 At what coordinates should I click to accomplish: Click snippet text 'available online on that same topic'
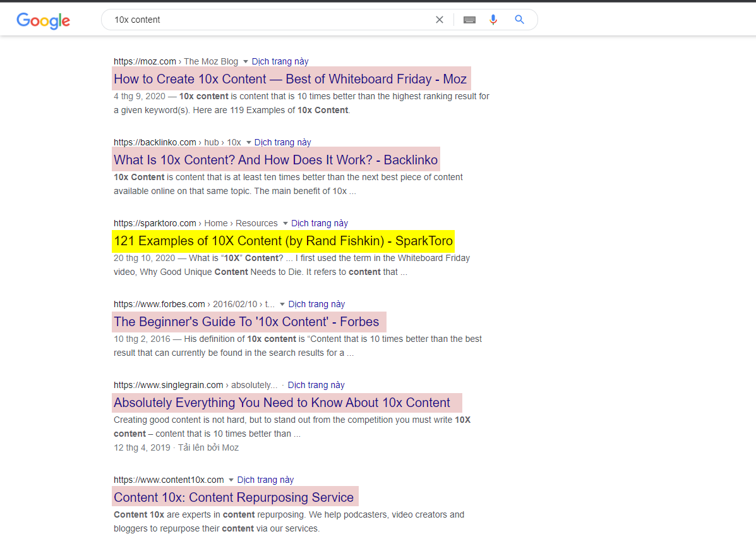tap(183, 191)
